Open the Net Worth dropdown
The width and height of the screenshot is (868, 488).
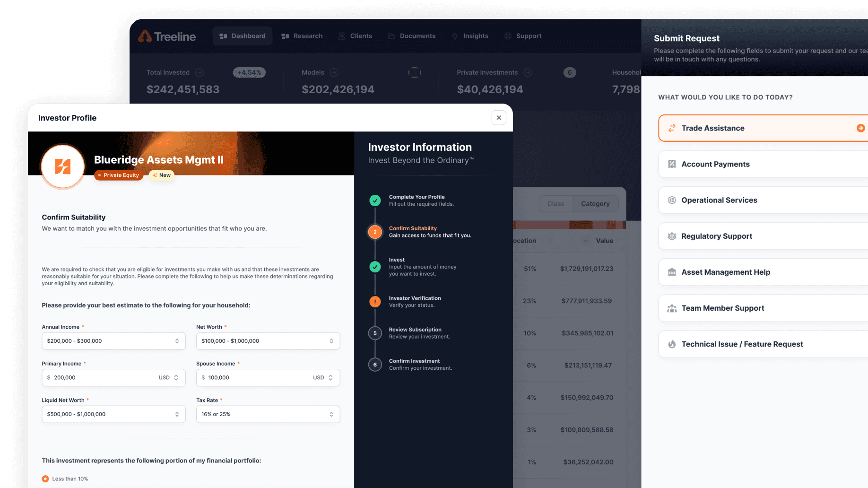268,341
